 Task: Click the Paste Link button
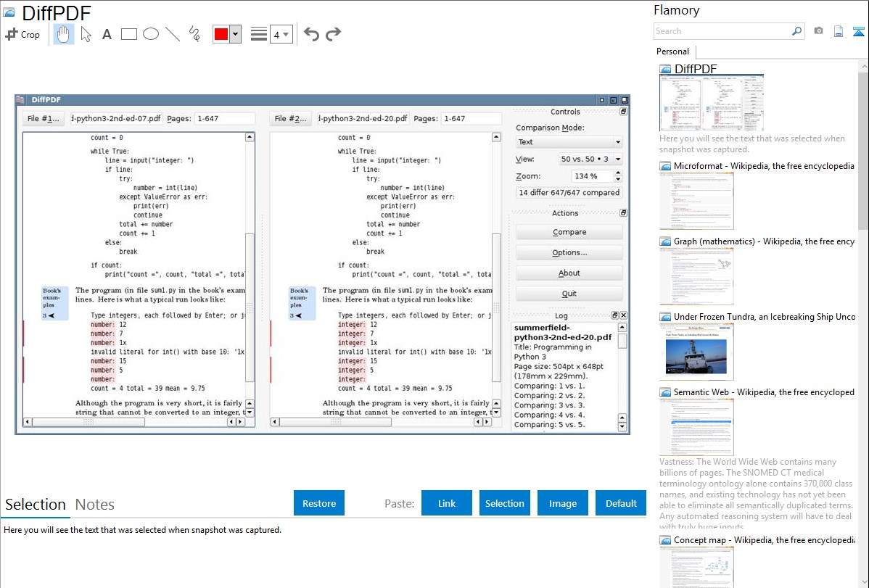click(447, 503)
